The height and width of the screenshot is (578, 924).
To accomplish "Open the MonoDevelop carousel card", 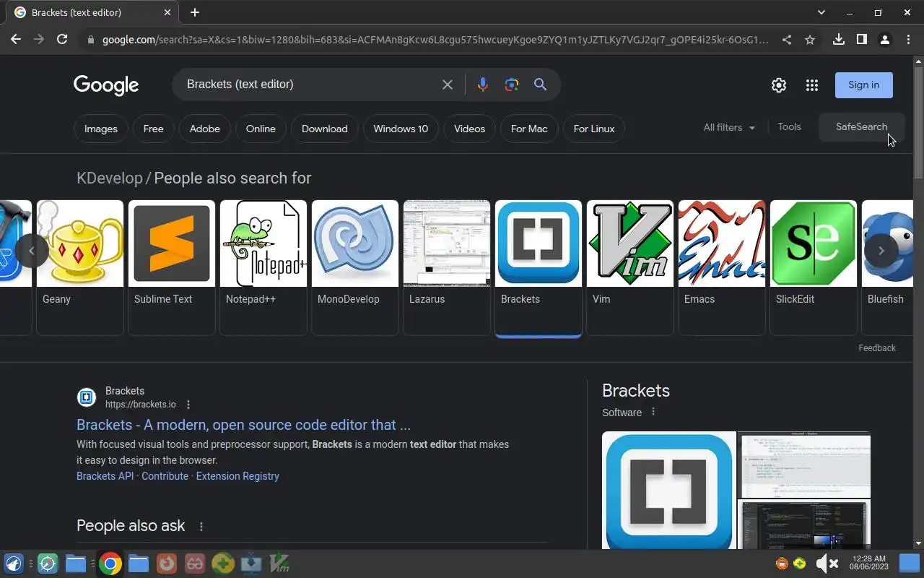I will (355, 267).
